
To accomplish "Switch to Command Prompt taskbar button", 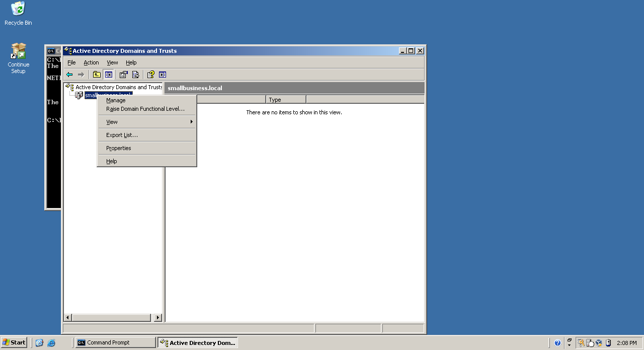I will (115, 342).
